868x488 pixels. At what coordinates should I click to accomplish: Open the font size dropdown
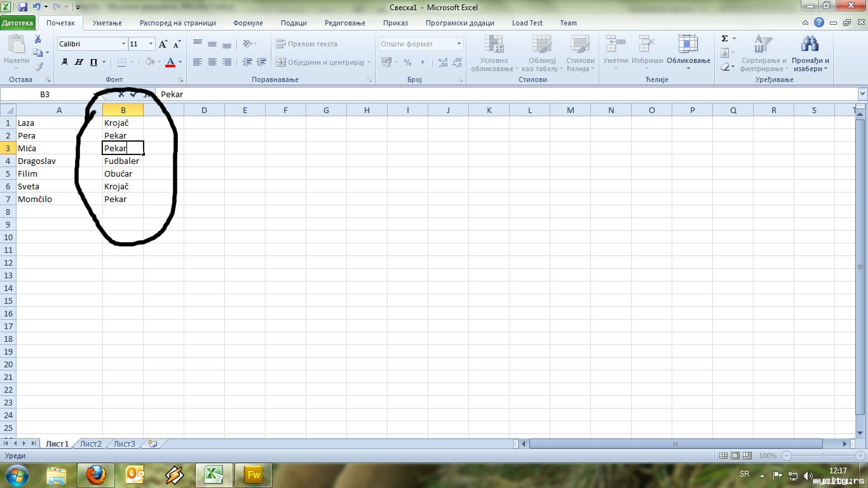pos(151,44)
